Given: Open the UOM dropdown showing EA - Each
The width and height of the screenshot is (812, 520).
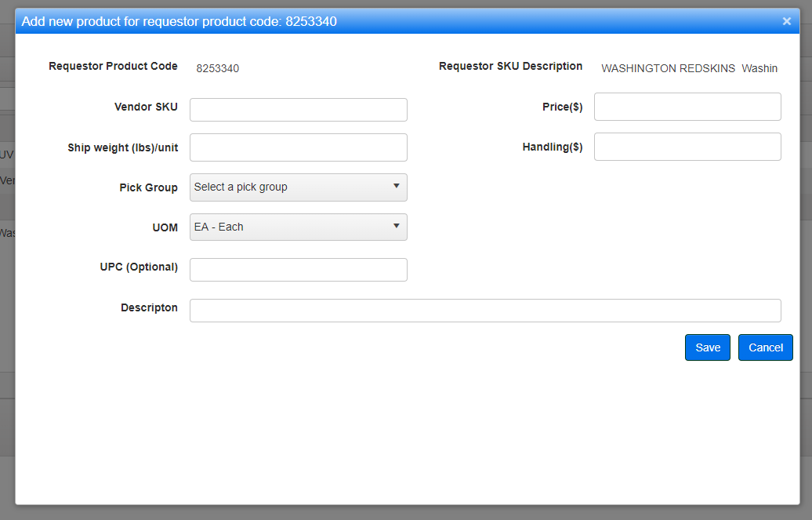Looking at the screenshot, I should point(299,227).
